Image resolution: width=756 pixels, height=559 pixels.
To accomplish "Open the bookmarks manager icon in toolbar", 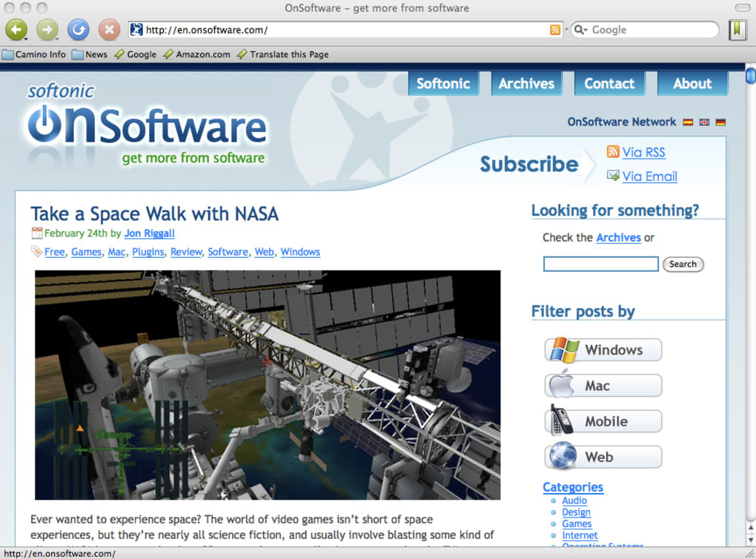I will coord(737,30).
